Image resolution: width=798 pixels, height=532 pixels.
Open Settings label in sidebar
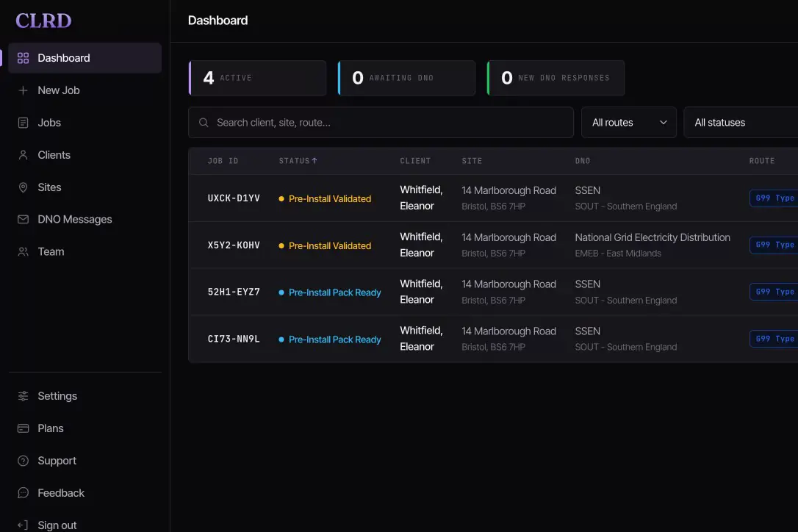coord(57,396)
